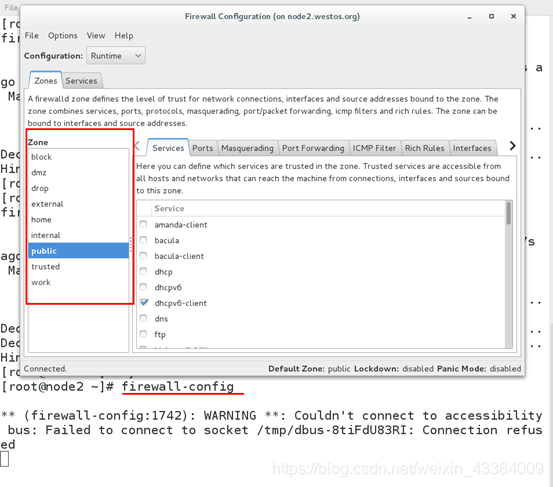Open the Ports tab
Screen dimensions: 553x487
point(203,148)
